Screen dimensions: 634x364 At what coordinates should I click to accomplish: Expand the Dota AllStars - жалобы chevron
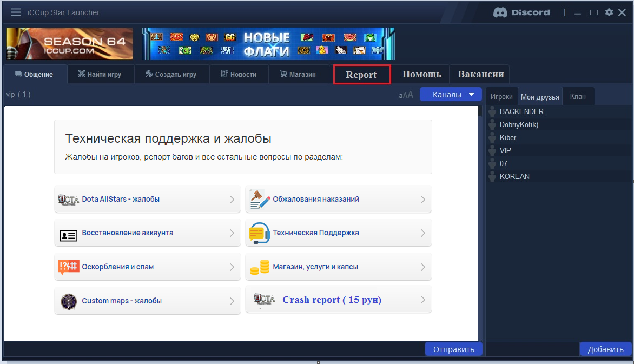coord(232,200)
